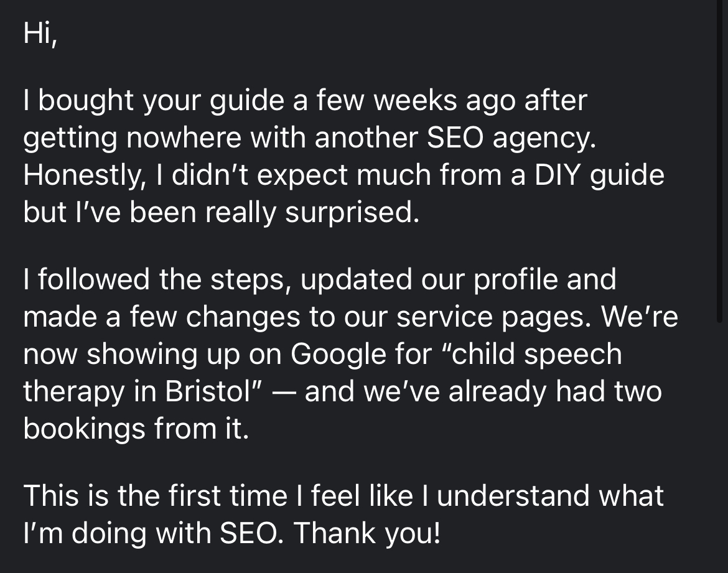Viewport: 728px width, 573px height.
Task: Click the closing words "Thank you!"
Action: coord(366,533)
